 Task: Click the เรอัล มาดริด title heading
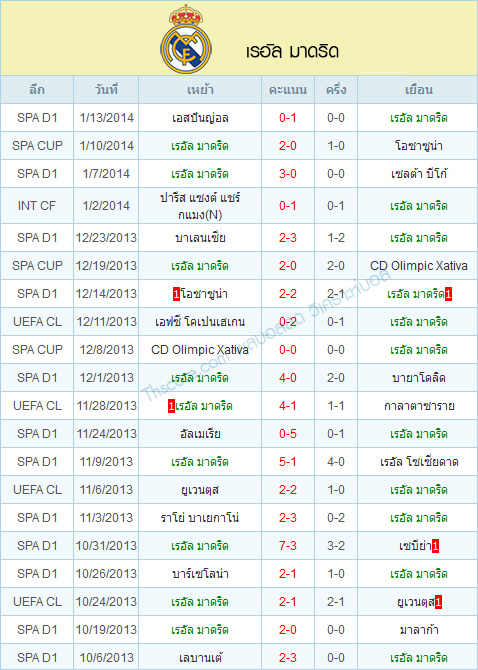coord(293,52)
